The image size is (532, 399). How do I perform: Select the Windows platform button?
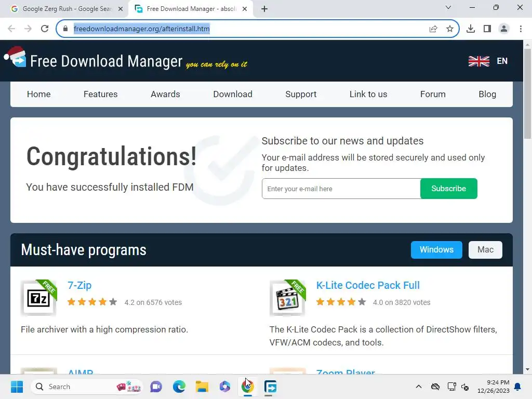pos(436,250)
